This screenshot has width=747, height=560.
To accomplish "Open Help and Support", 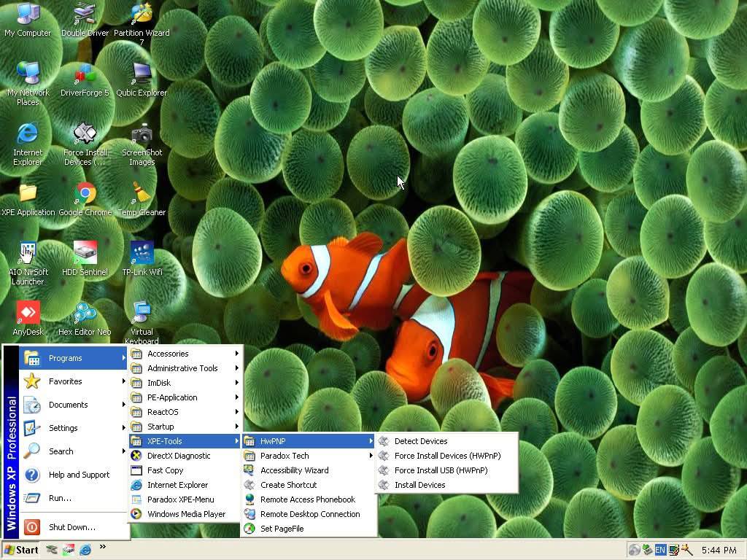I will pos(74,475).
